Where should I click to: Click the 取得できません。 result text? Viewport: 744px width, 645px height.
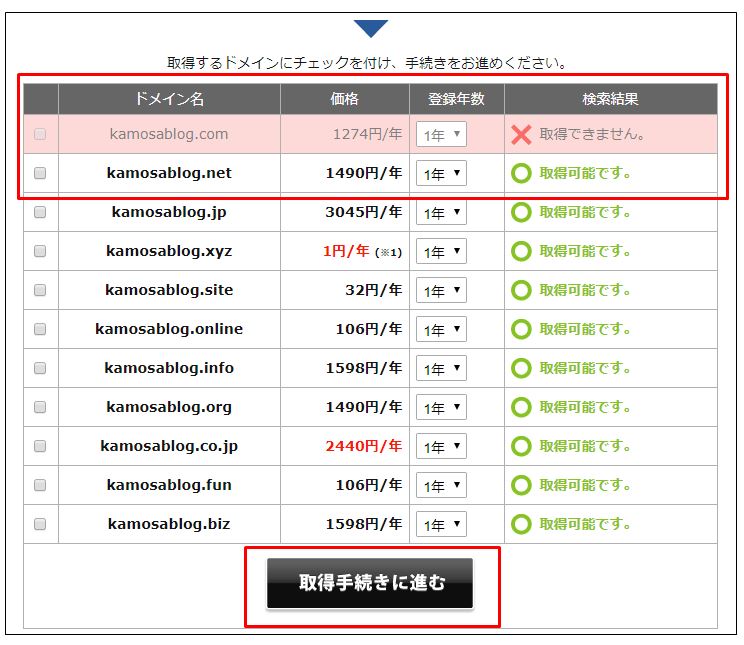pyautogui.click(x=592, y=134)
